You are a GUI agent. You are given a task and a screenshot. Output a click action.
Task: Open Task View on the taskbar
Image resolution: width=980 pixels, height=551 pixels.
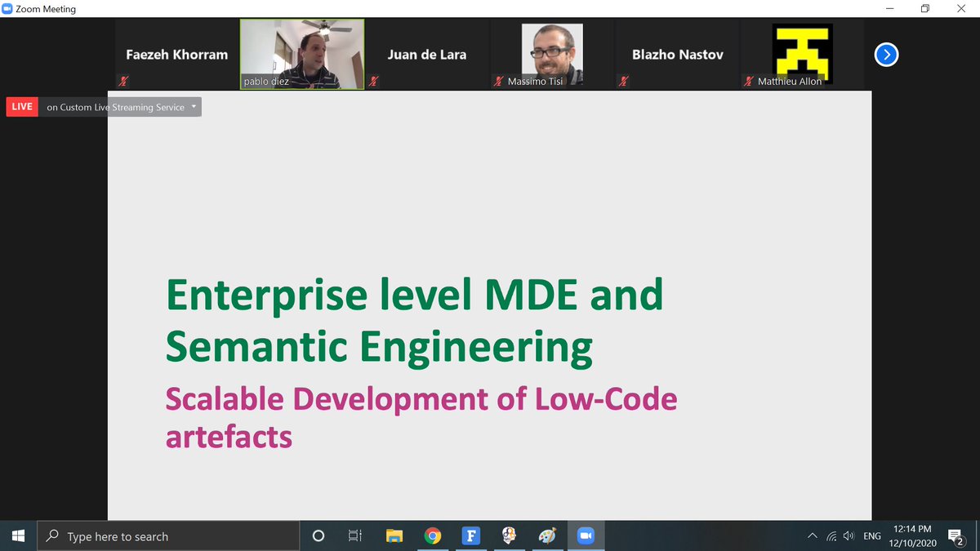tap(355, 536)
